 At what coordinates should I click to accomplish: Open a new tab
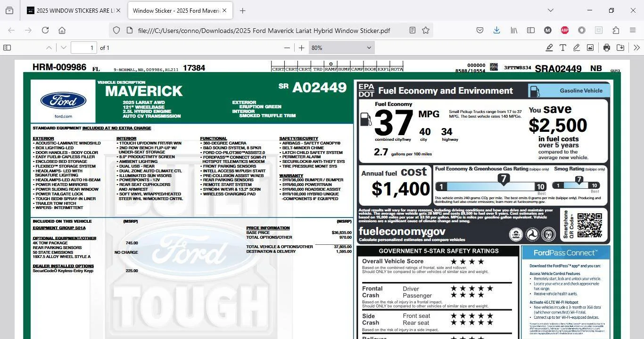(242, 10)
